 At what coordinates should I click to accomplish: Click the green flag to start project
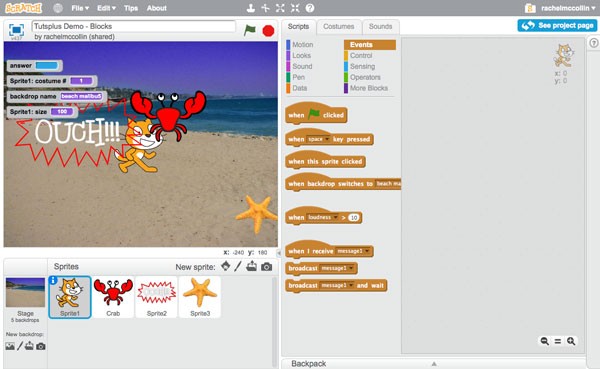[x=249, y=30]
